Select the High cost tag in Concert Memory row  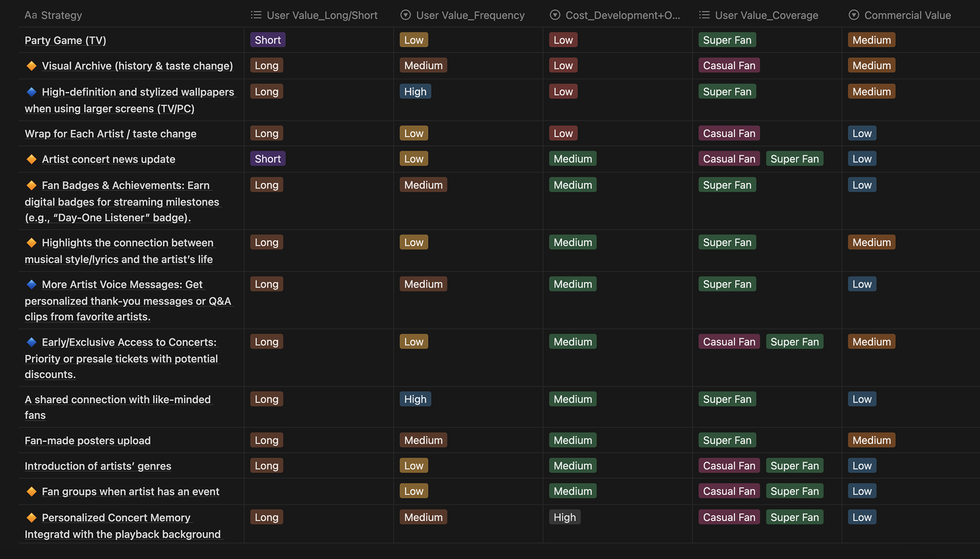pos(564,517)
